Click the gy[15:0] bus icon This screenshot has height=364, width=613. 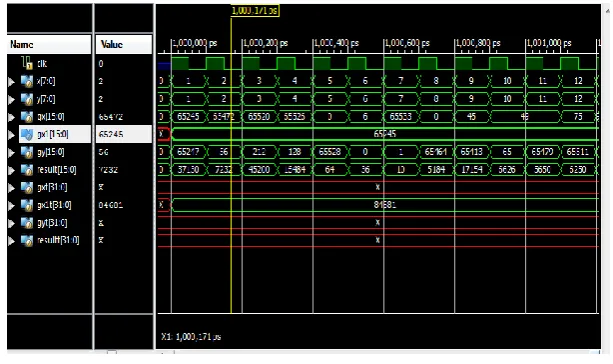(x=27, y=152)
